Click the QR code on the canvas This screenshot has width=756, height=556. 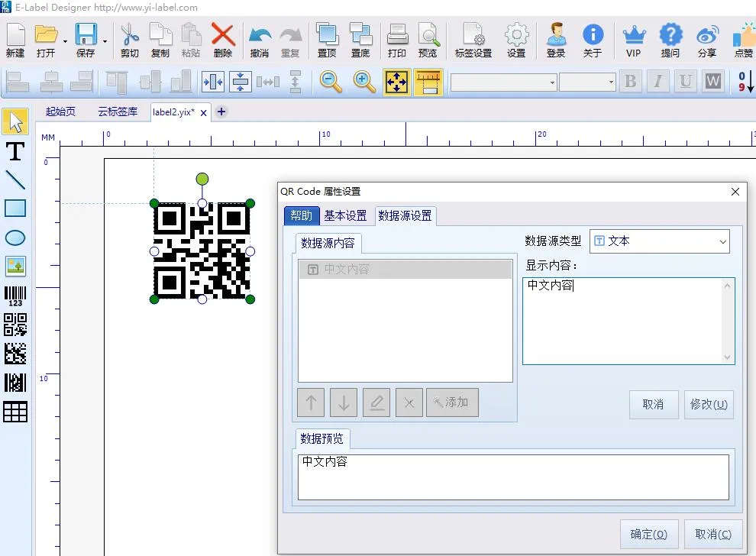202,251
